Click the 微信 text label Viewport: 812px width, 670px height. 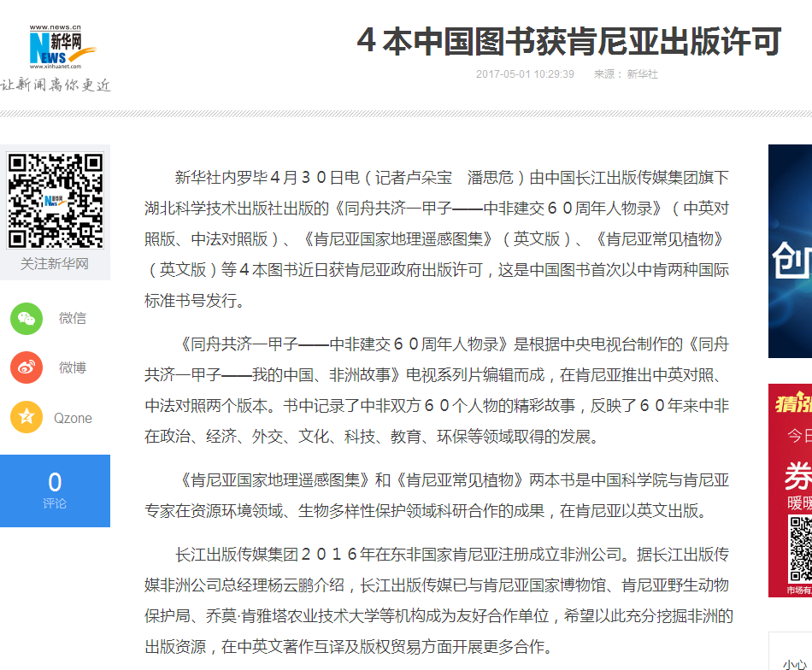[x=73, y=319]
